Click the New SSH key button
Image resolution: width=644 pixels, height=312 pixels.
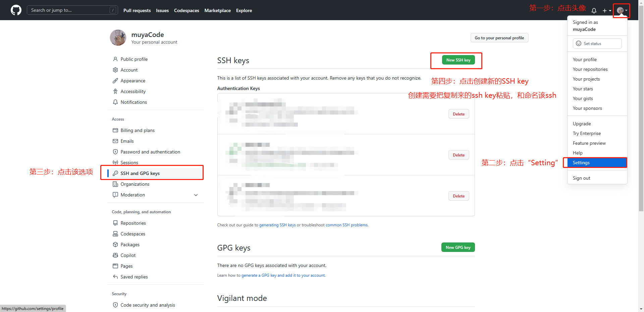[x=458, y=60]
